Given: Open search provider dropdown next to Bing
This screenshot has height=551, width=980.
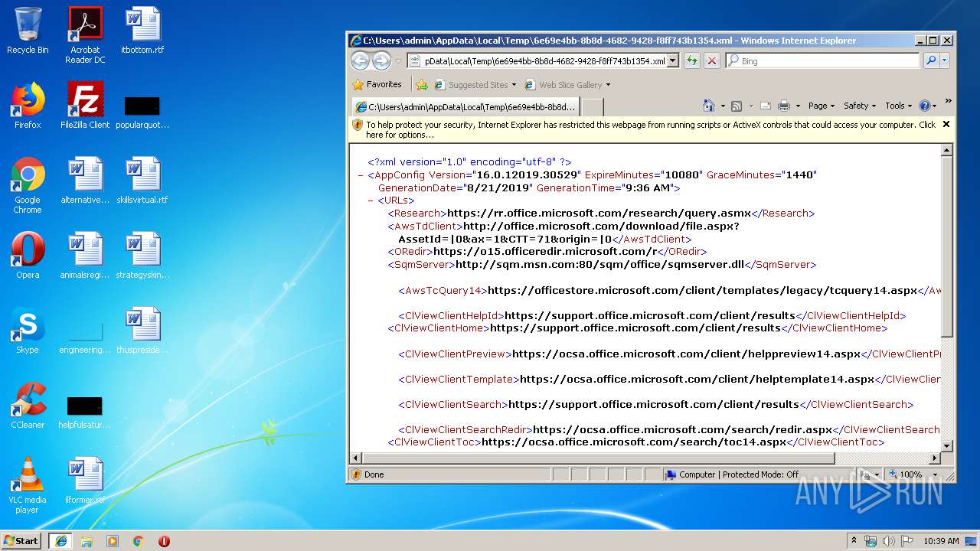Looking at the screenshot, I should coord(944,60).
